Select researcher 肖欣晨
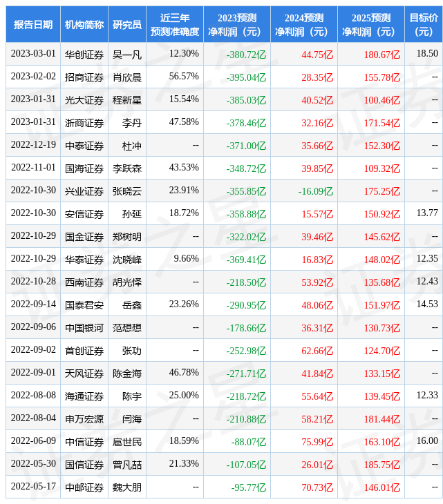 (127, 77)
